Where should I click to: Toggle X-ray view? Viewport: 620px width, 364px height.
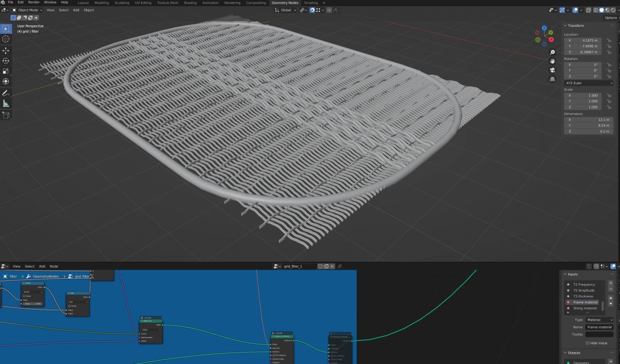[x=588, y=10]
